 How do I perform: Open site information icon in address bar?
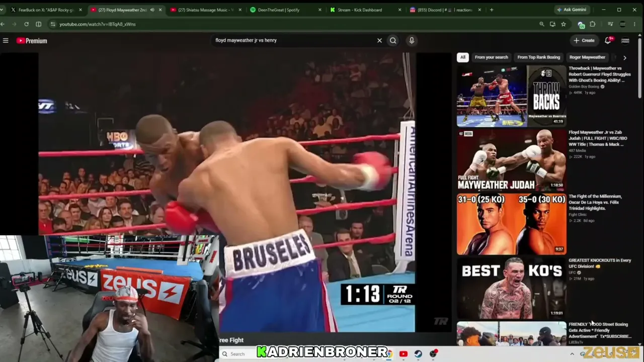[53, 24]
